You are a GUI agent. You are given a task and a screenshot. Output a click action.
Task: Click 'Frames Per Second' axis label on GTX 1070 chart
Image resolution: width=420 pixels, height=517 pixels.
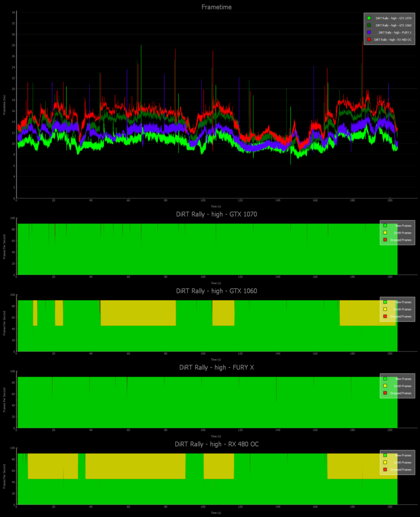[x=5, y=249]
